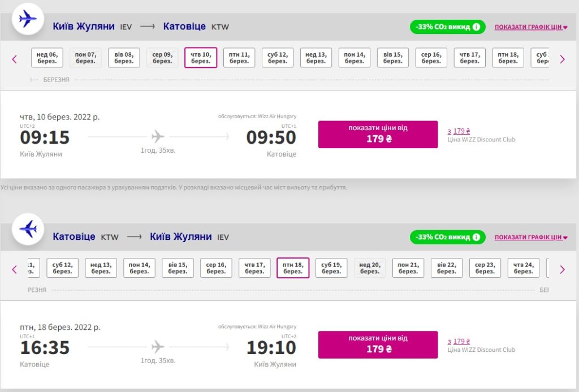Show next dates for outbound flight
The width and height of the screenshot is (579, 392).
(x=562, y=59)
